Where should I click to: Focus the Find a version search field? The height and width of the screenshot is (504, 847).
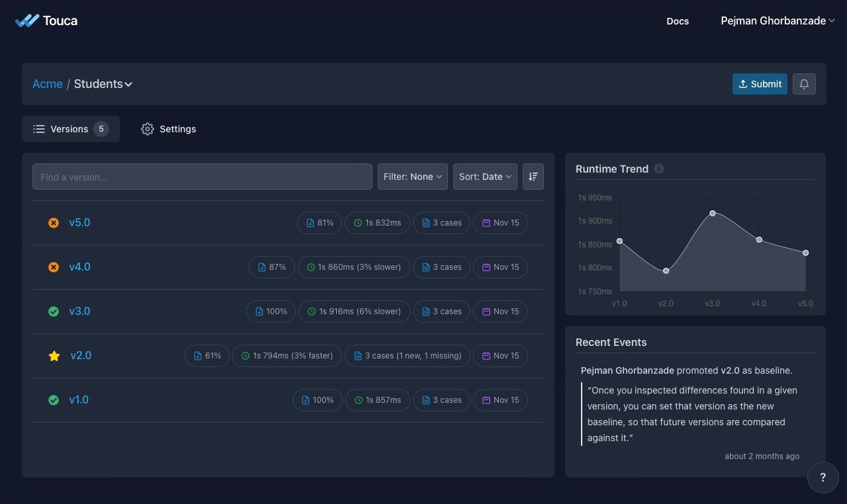click(x=202, y=177)
